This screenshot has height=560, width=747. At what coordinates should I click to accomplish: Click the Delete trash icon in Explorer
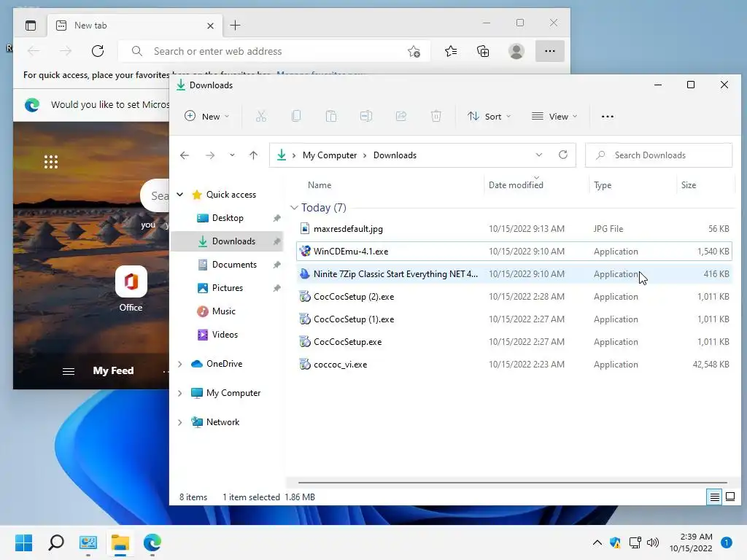(x=436, y=116)
